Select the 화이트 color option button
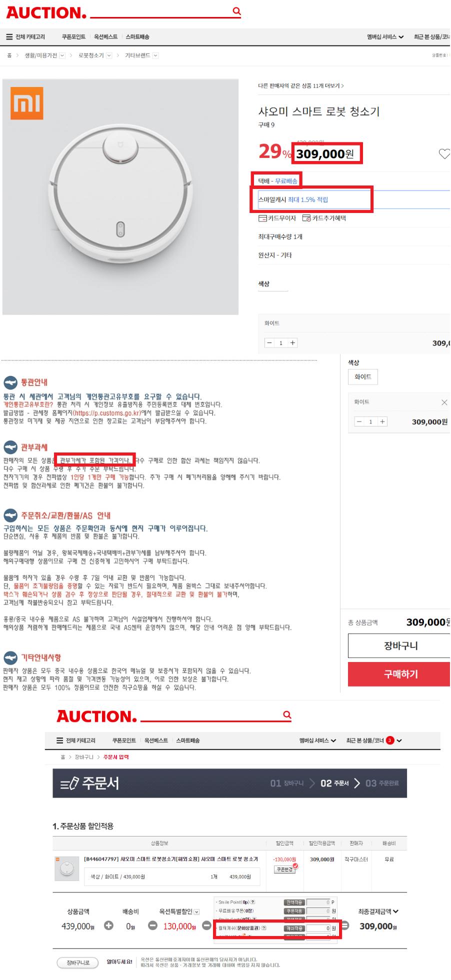451x980 pixels. click(363, 377)
